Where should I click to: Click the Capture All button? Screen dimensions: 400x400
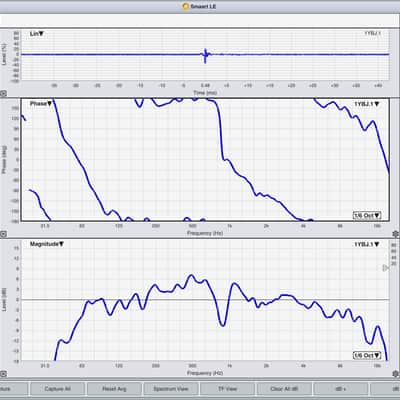point(57,389)
